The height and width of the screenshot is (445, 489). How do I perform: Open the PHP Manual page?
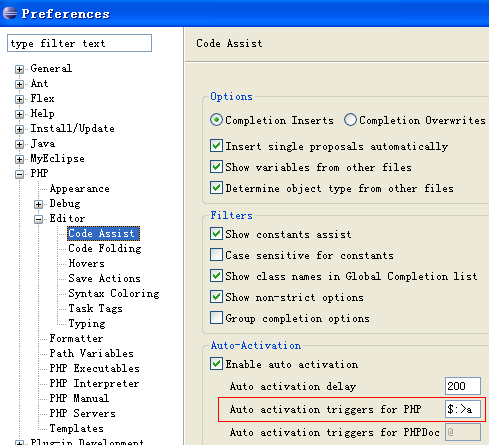pyautogui.click(x=79, y=398)
